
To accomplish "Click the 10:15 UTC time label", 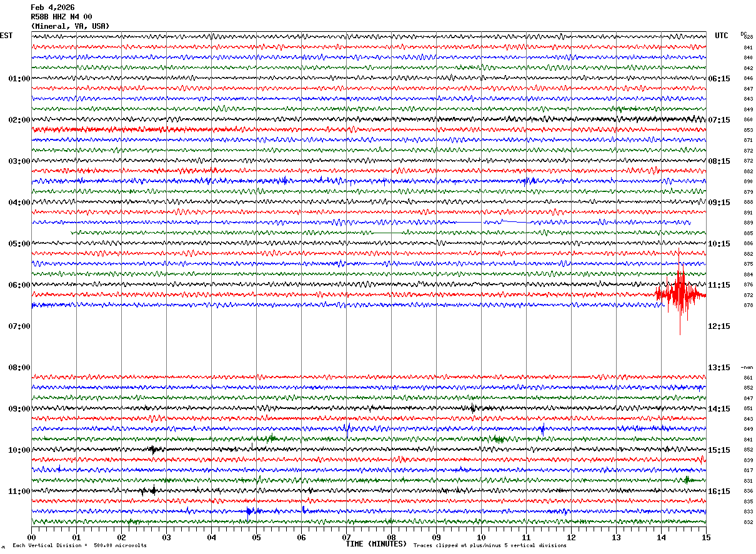I will 719,244.
